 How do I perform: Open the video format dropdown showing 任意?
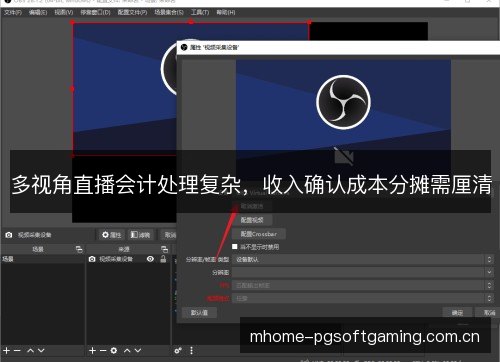[x=363, y=298]
